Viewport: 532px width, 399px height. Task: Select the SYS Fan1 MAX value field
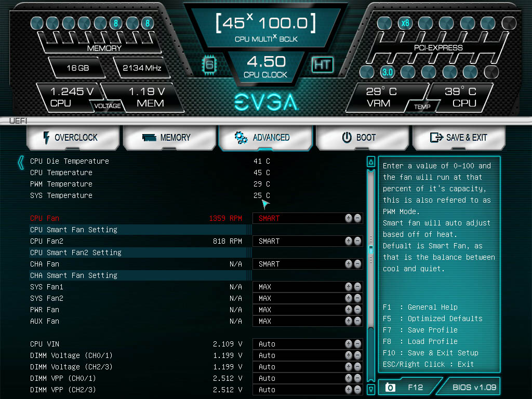tap(308, 287)
